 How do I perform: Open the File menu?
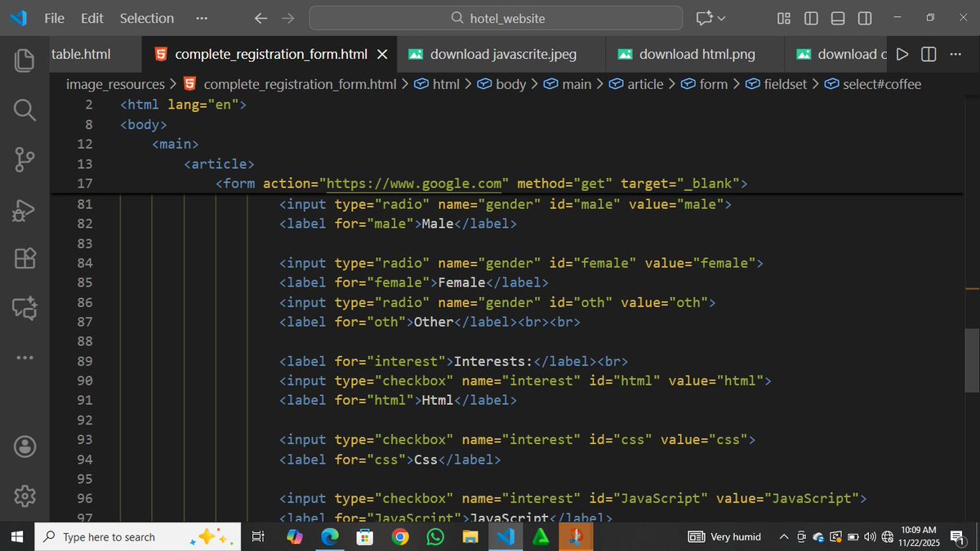55,18
